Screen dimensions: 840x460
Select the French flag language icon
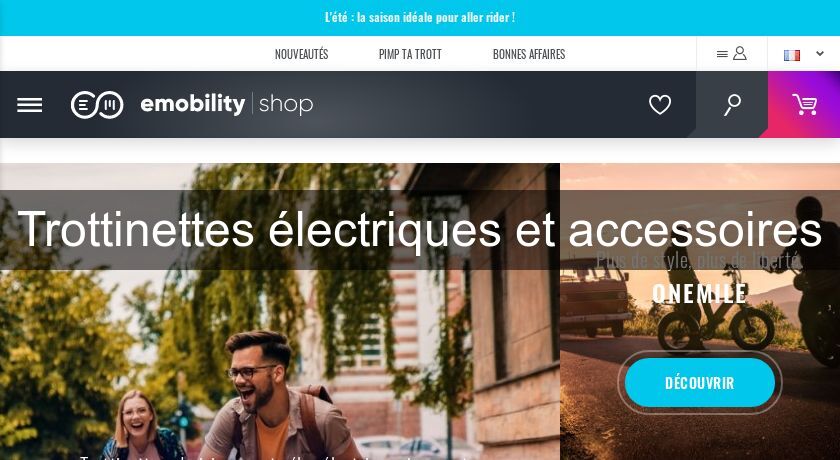[792, 55]
